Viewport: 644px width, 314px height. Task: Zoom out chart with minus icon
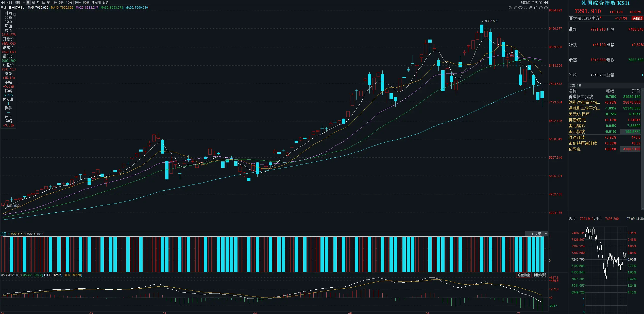[x=546, y=8]
